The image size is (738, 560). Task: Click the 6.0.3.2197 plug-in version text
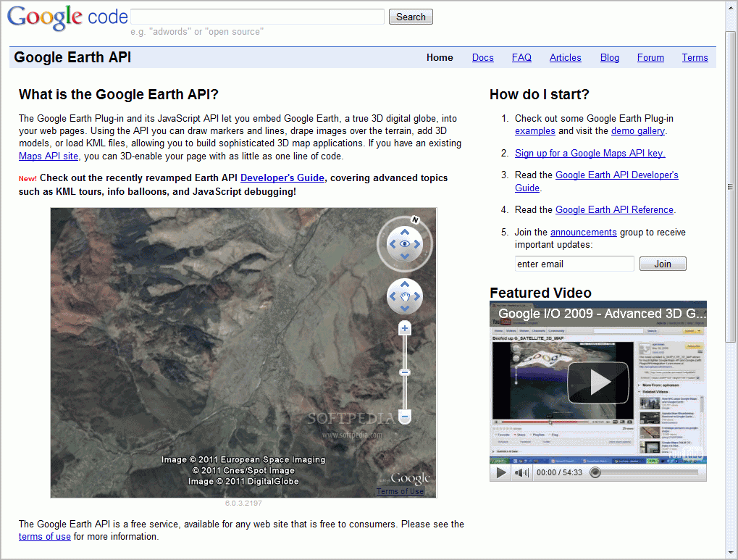[243, 503]
